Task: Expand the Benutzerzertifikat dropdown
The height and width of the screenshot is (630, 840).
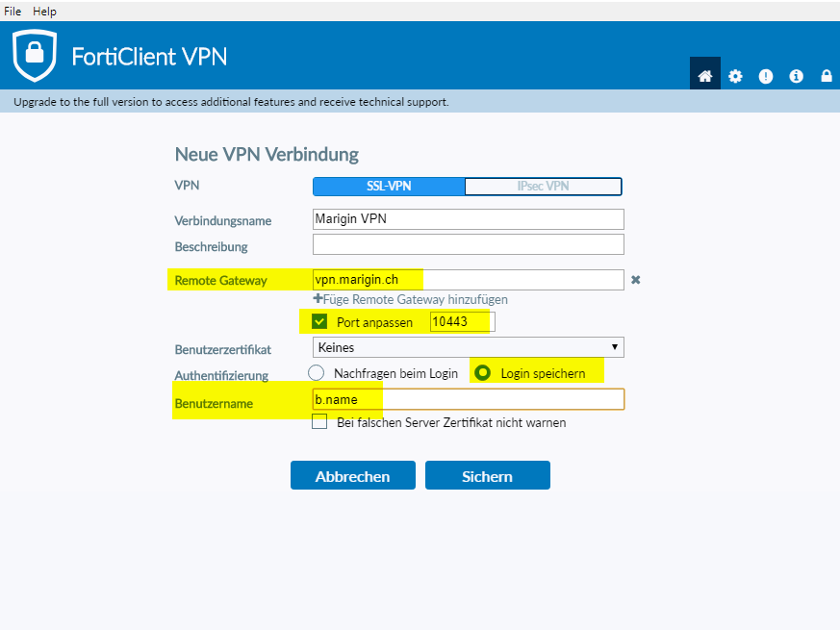Action: tap(469, 347)
